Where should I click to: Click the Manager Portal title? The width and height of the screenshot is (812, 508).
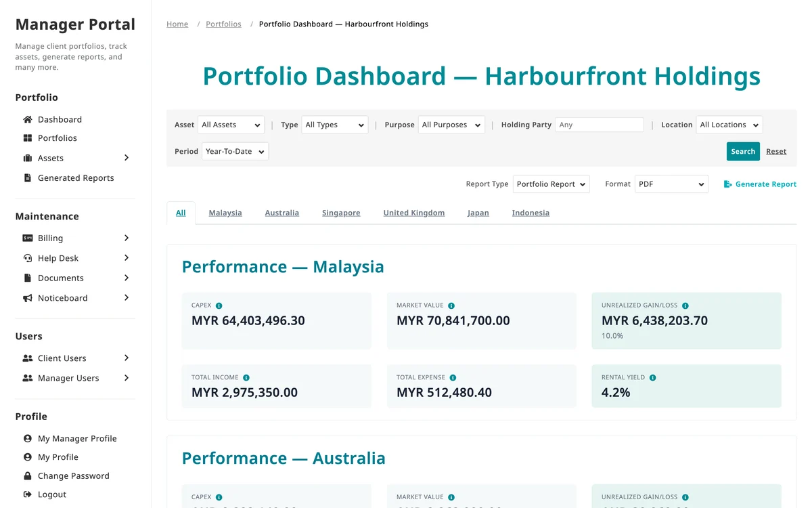pos(75,24)
